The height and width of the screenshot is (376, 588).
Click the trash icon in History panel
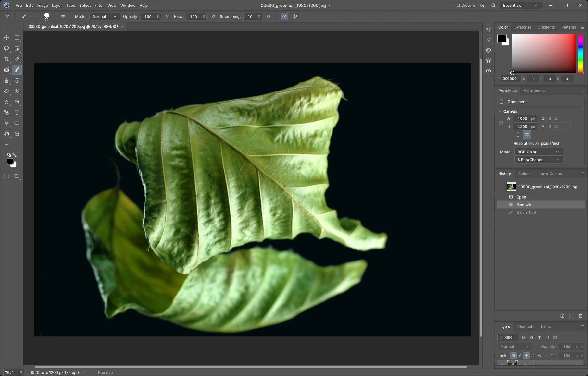[581, 316]
